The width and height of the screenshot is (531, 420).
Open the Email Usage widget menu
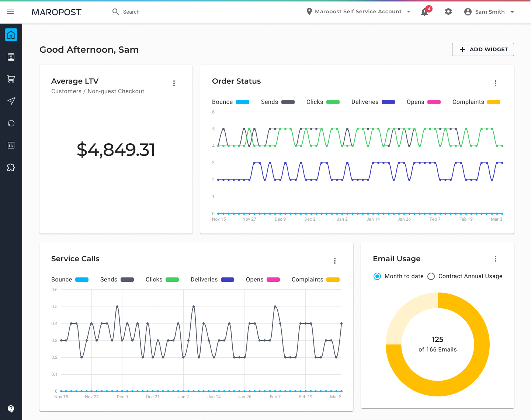pyautogui.click(x=496, y=259)
